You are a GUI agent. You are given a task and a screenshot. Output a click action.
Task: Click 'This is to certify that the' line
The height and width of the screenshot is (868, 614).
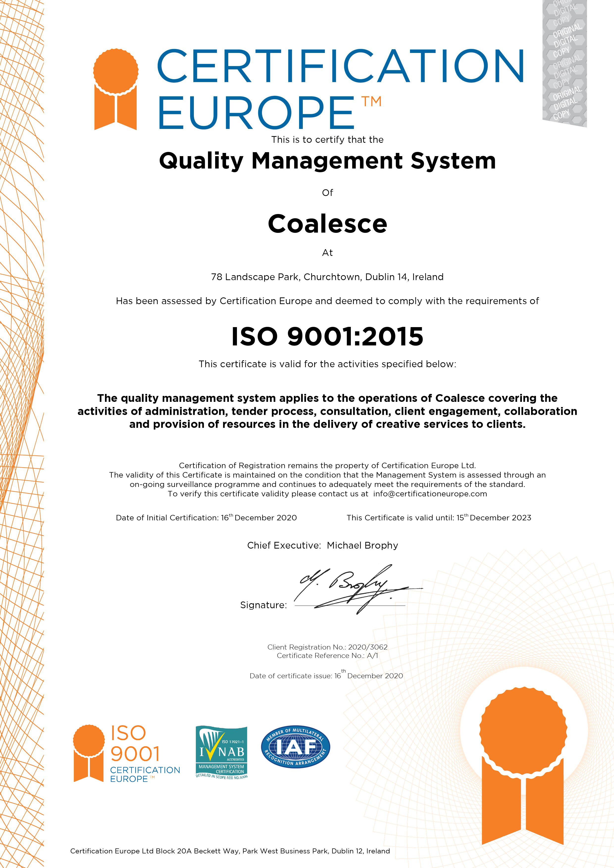(x=327, y=140)
